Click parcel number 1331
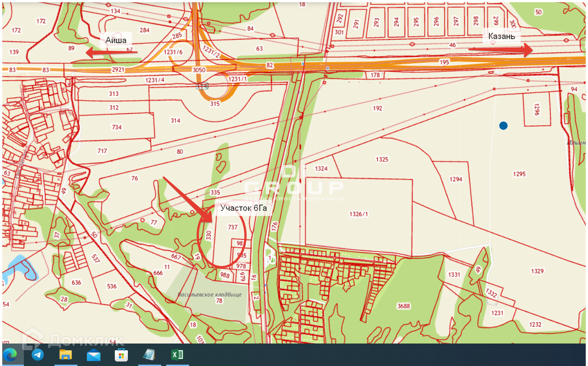The image size is (588, 366). (x=454, y=275)
